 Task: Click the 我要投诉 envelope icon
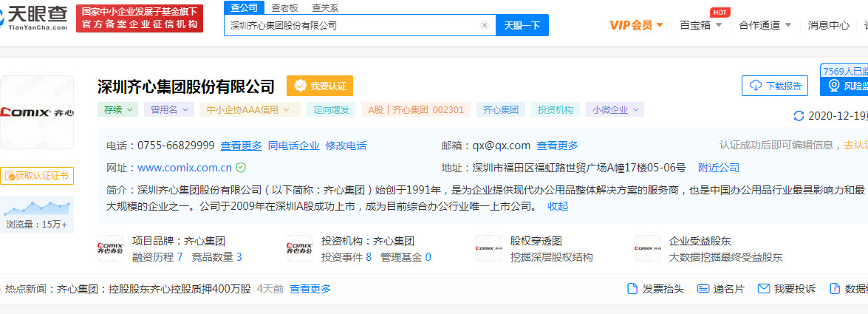(x=764, y=289)
